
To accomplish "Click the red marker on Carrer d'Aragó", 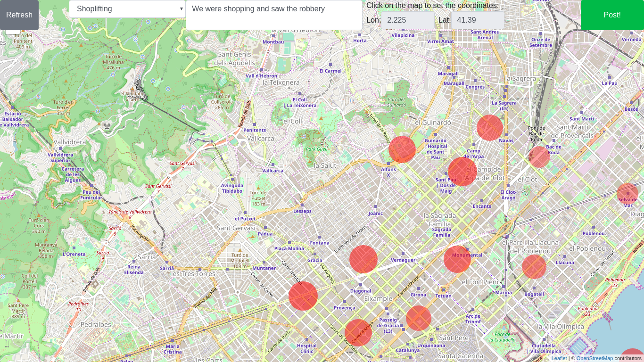I will [358, 333].
